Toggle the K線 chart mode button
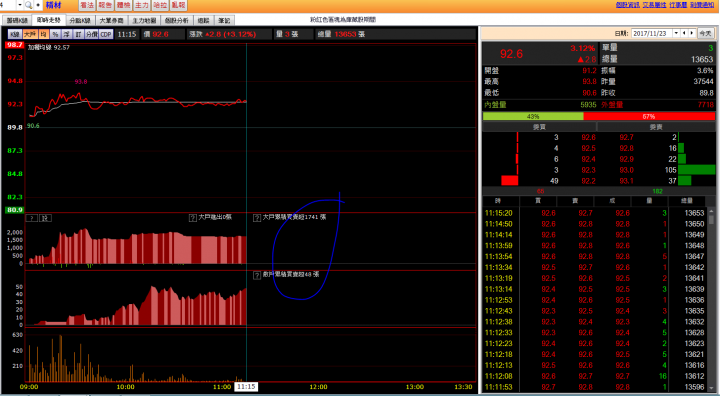This screenshot has height=396, width=720. (15, 34)
